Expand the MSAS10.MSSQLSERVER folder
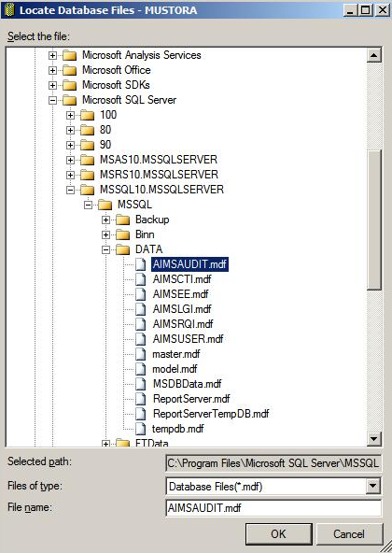The width and height of the screenshot is (392, 553). [70, 160]
